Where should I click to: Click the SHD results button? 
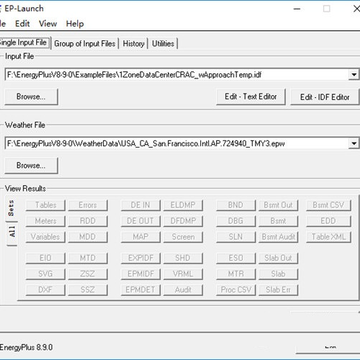point(183,258)
